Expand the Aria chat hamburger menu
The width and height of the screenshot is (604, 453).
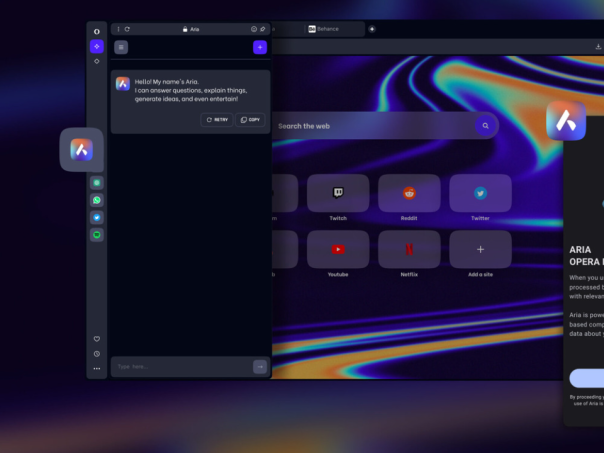pos(121,47)
